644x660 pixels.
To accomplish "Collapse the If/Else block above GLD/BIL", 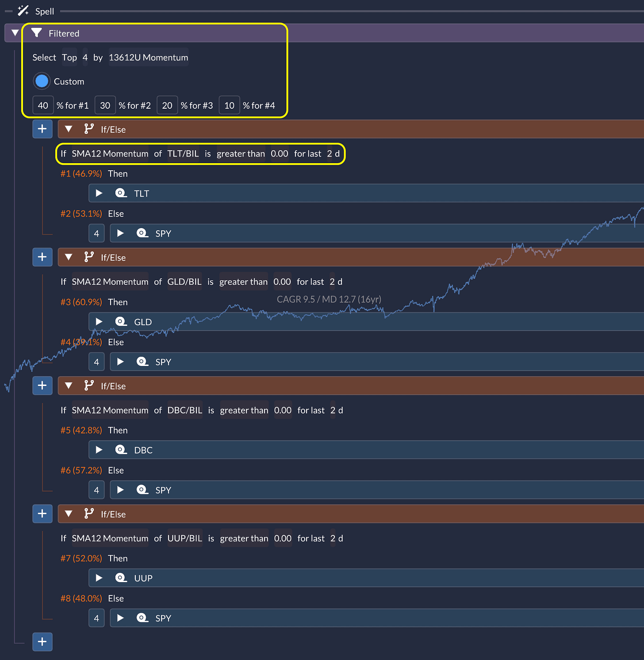I will [69, 257].
